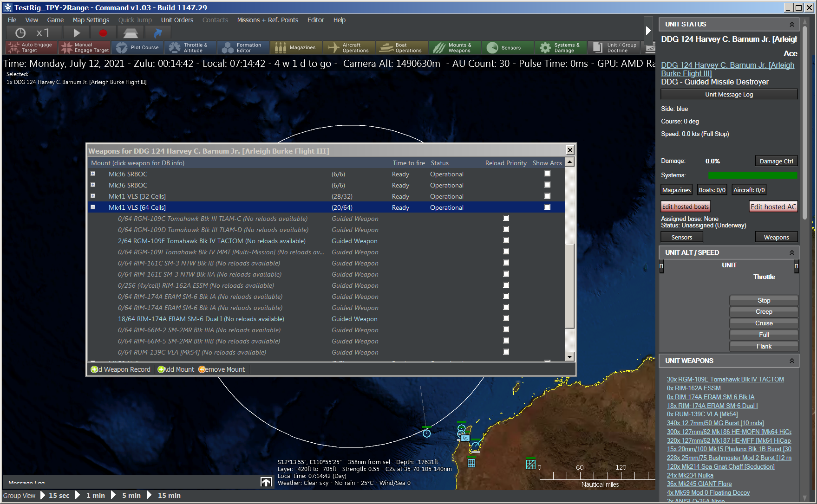This screenshot has height=504, width=817.
Task: Check reload priority for RGM-109C Tomahawk TLAM-C
Action: tap(506, 218)
